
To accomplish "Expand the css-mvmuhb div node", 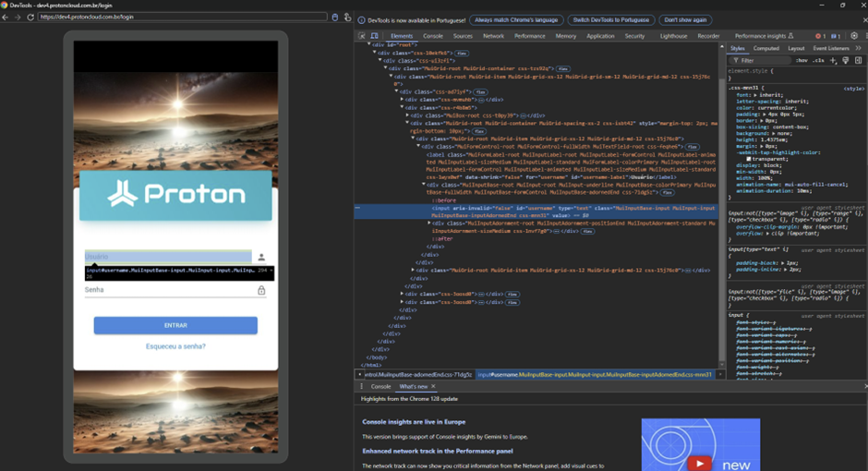I will pos(402,100).
